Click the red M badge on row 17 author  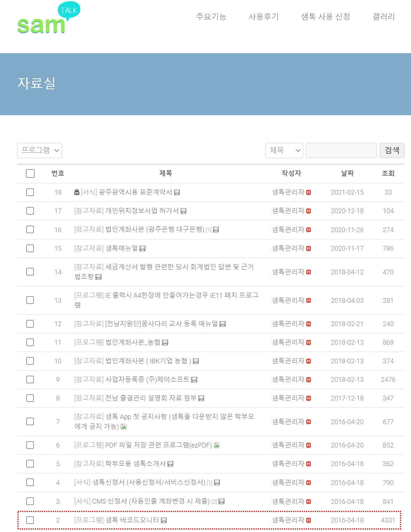click(x=309, y=211)
